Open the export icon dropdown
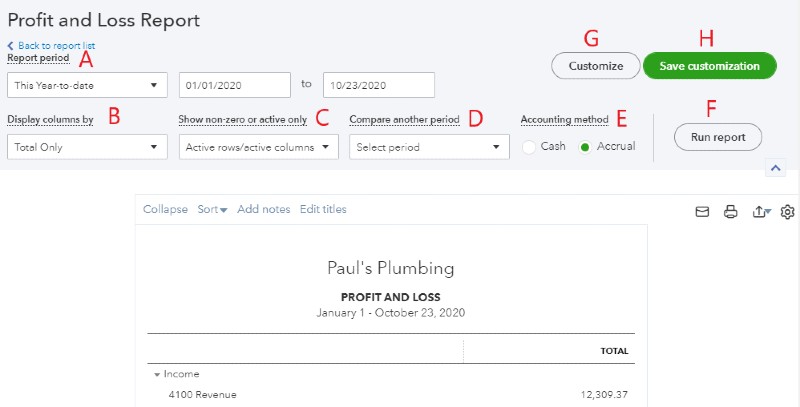Screen dimensions: 800x407 coord(762,211)
